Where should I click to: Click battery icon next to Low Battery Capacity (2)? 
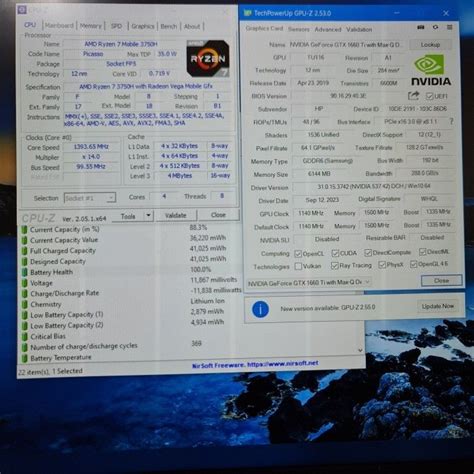point(24,326)
